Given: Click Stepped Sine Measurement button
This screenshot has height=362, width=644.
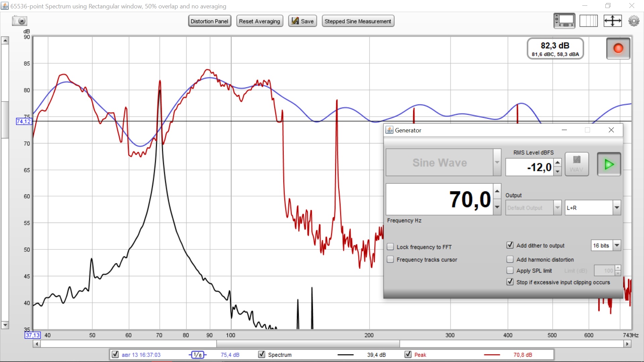Looking at the screenshot, I should [x=358, y=21].
